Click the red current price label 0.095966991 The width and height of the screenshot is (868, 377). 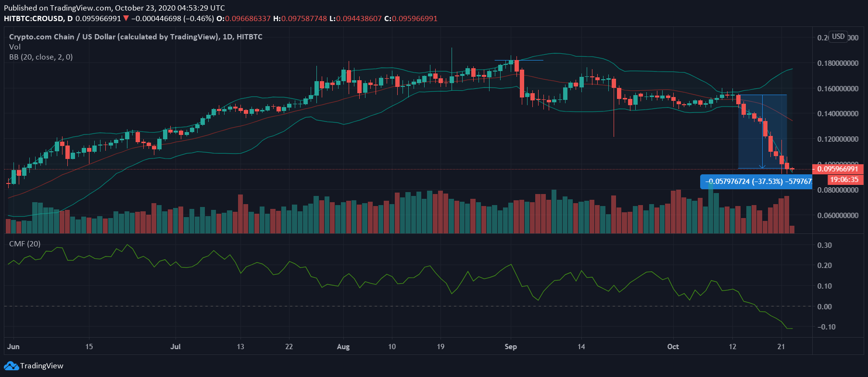point(838,169)
